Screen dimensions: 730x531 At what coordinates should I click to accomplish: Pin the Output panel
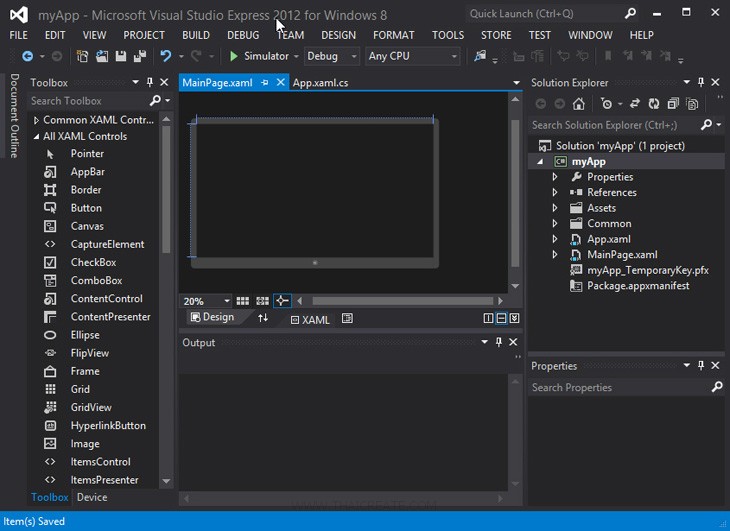click(x=499, y=342)
